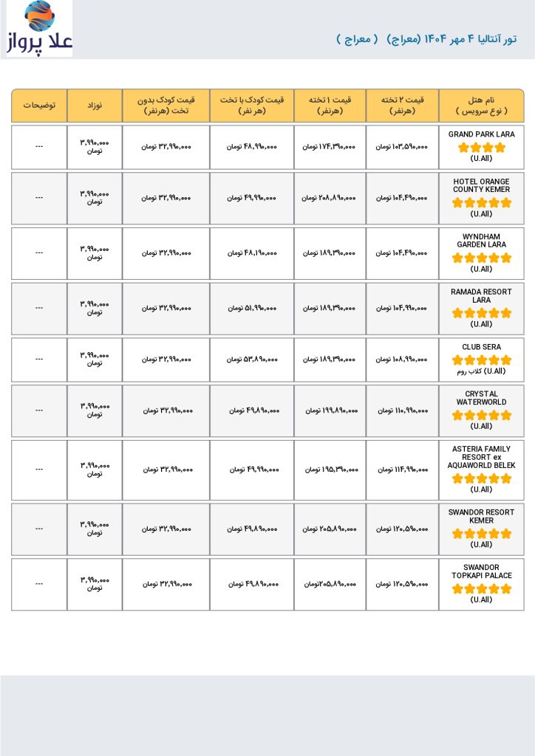Click the ASTERIA FAMILY RESORT star rating
The height and width of the screenshot is (756, 535).
click(x=481, y=478)
